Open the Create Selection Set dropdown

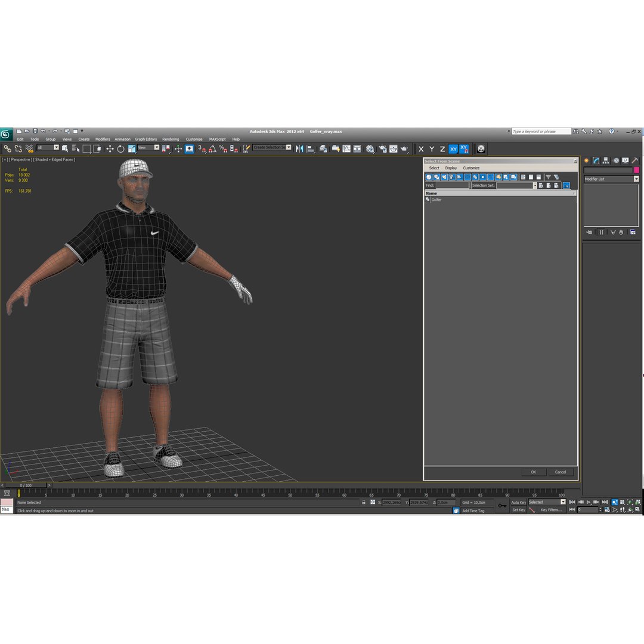(x=289, y=147)
